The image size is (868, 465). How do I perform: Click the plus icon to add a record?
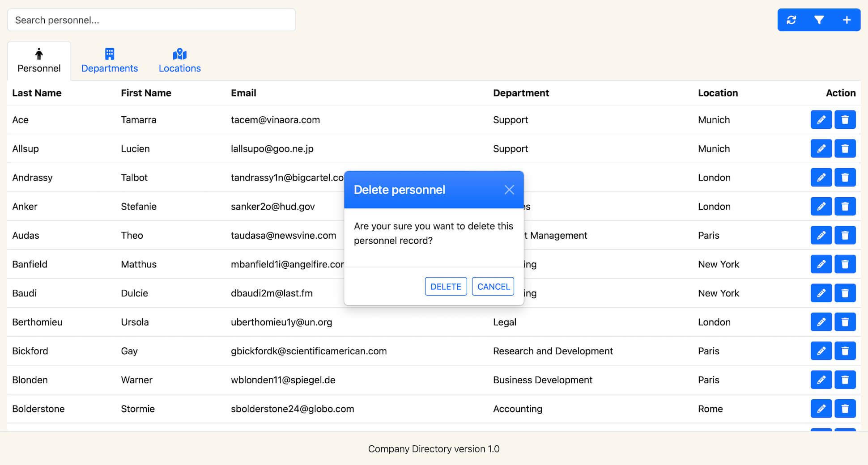tap(847, 20)
